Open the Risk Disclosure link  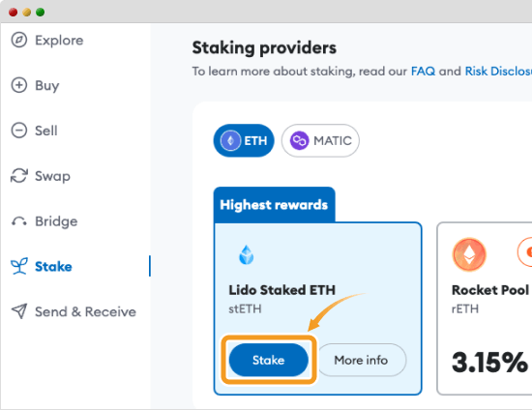tap(498, 72)
